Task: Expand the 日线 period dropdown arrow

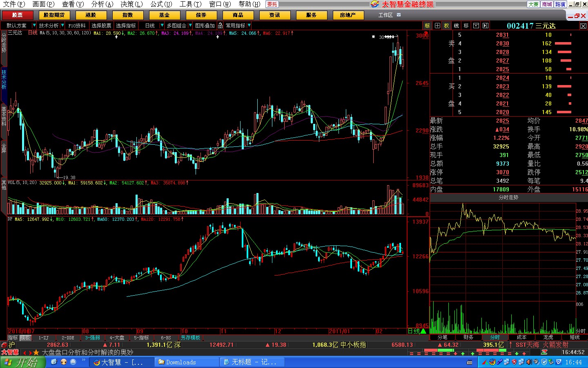Action: click(162, 25)
